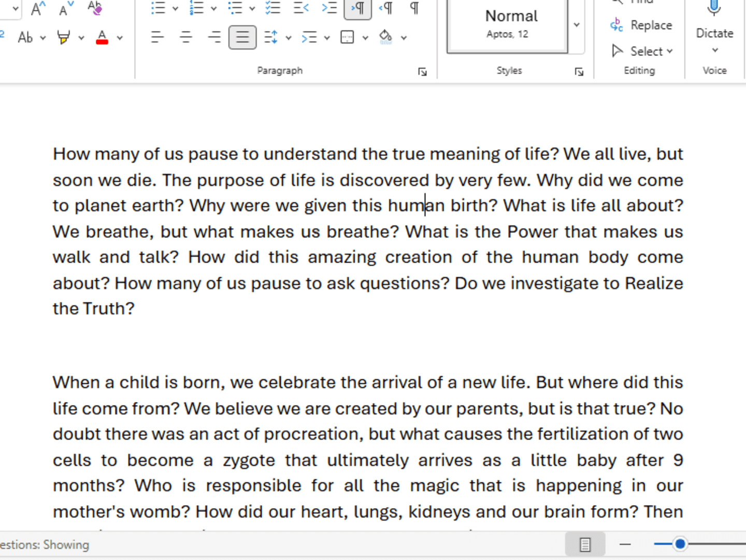The height and width of the screenshot is (560, 746).
Task: Click the zoom slider handle
Action: click(680, 544)
